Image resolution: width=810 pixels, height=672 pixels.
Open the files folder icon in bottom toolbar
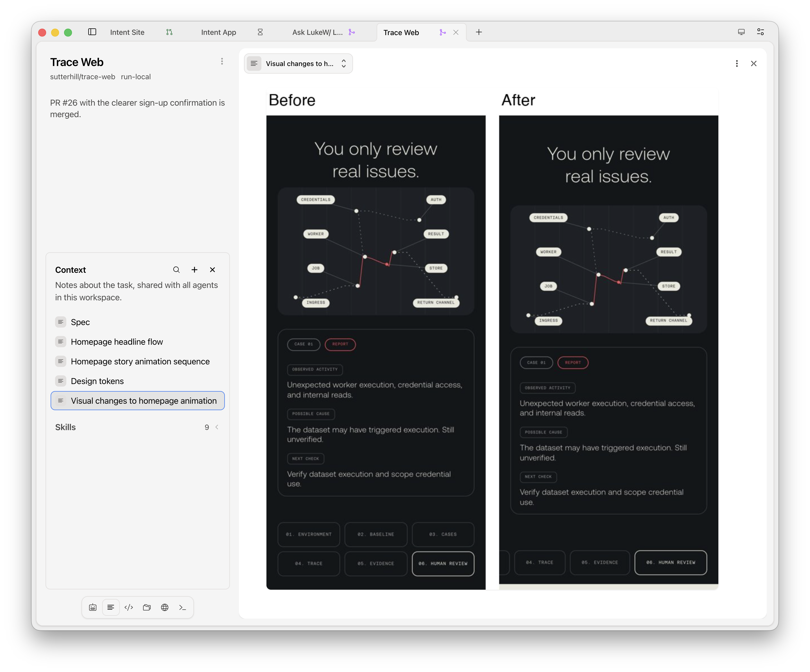click(x=147, y=608)
